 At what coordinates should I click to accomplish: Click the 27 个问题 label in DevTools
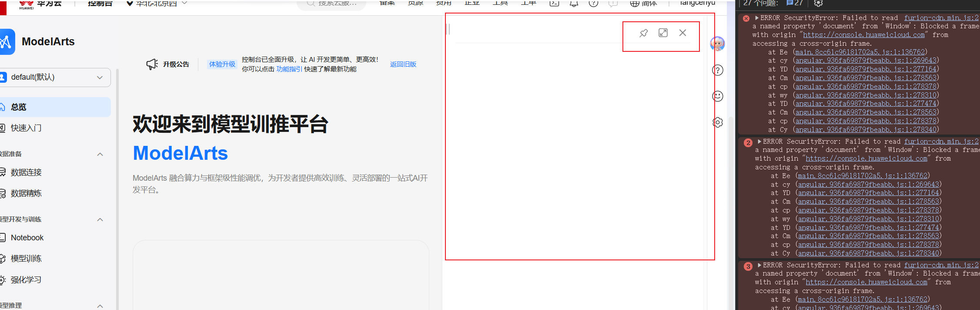pos(761,3)
